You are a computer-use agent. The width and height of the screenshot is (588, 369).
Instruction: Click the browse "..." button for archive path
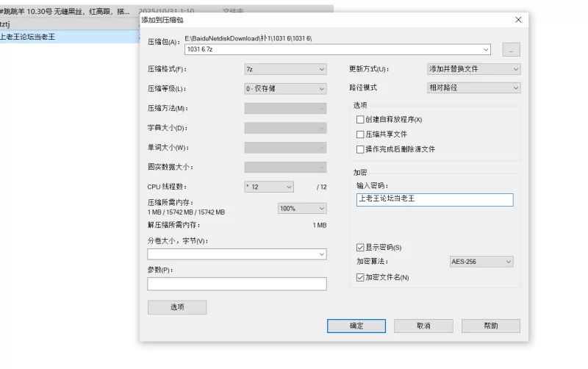(x=511, y=50)
